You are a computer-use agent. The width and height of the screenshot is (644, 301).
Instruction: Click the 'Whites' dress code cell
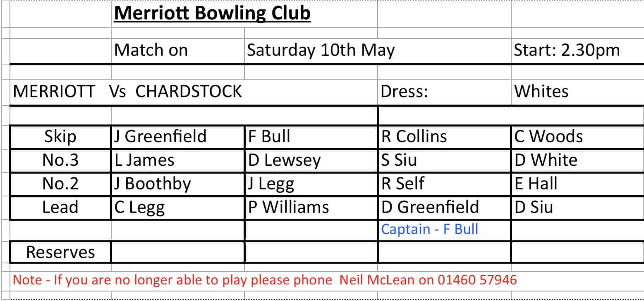(x=541, y=91)
